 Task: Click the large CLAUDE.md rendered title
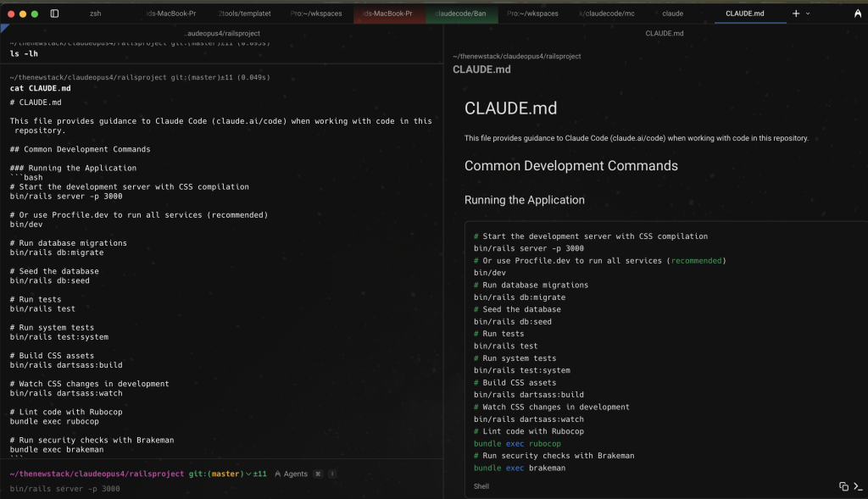[x=510, y=108]
